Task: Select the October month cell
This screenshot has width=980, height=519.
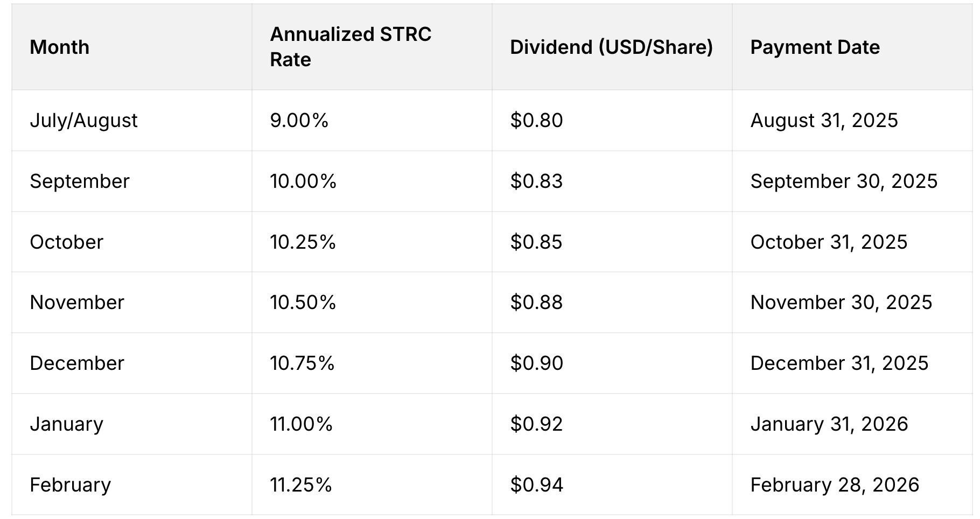Action: click(x=67, y=242)
